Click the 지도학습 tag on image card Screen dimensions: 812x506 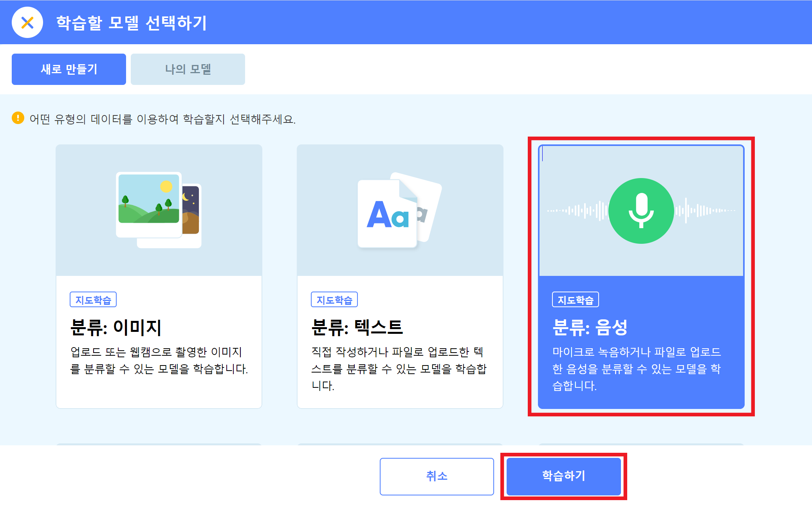(x=93, y=300)
